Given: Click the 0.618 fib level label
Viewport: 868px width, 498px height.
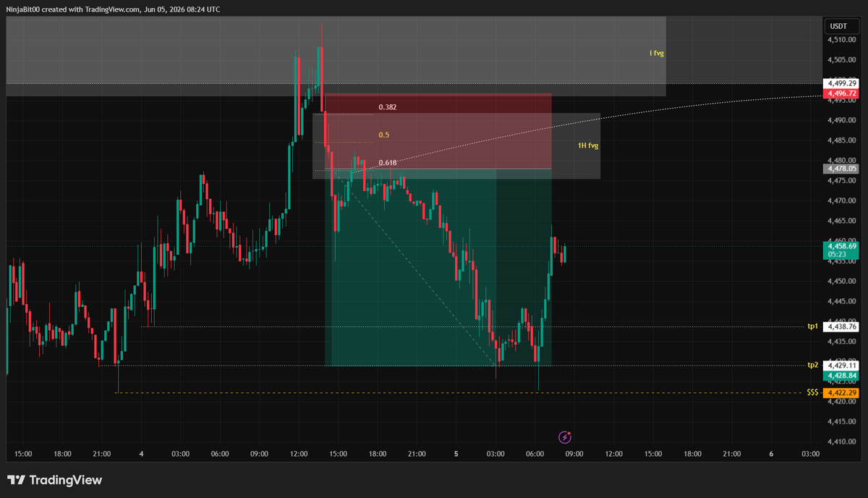Looking at the screenshot, I should [387, 162].
